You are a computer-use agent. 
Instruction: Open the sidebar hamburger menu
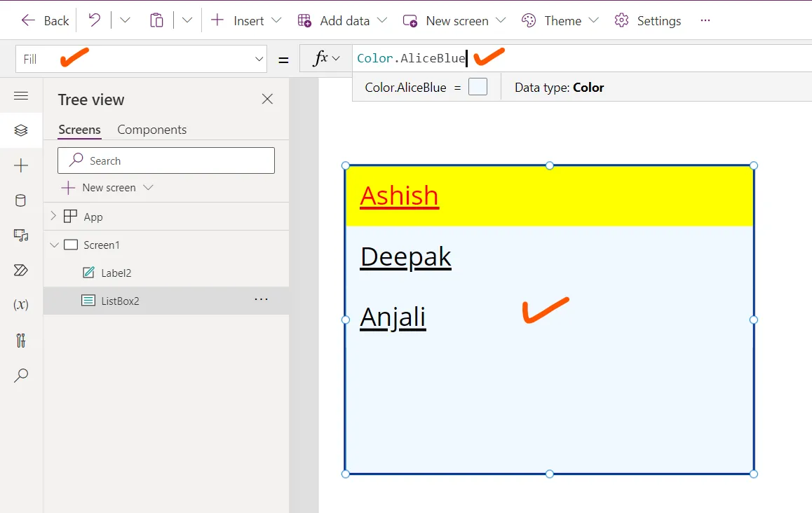(x=22, y=95)
